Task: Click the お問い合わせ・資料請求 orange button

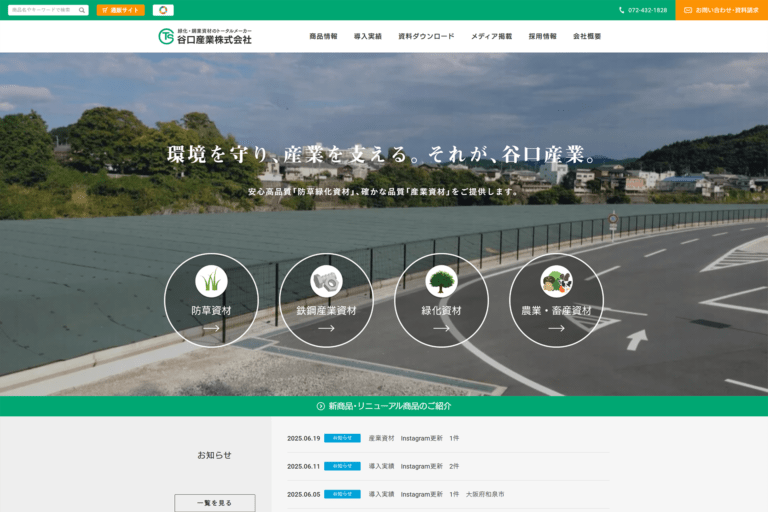Action: click(721, 10)
